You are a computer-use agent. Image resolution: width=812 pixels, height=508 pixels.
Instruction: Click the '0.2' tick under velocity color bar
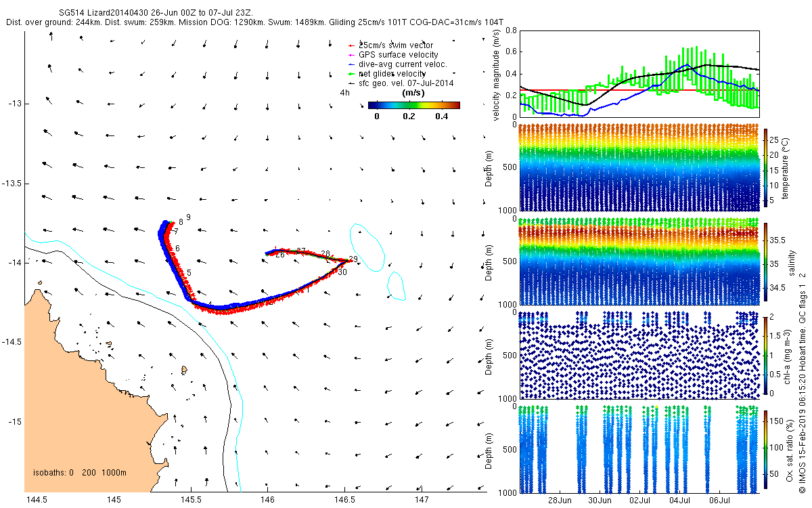(410, 116)
